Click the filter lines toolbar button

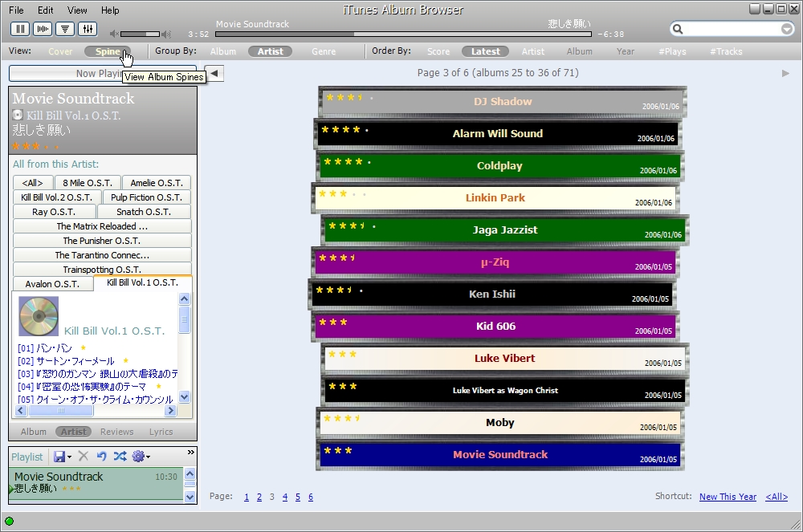(65, 29)
